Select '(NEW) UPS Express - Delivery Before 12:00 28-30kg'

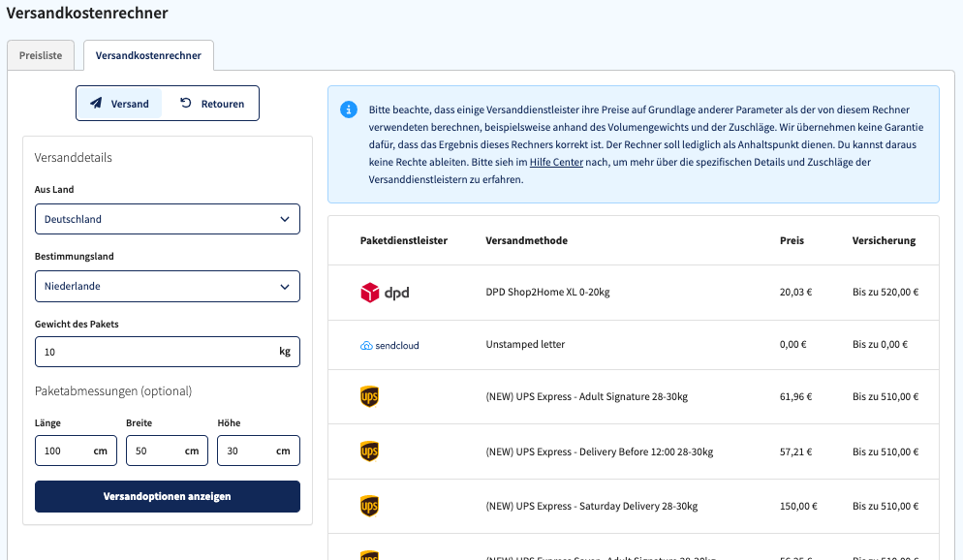(x=600, y=451)
